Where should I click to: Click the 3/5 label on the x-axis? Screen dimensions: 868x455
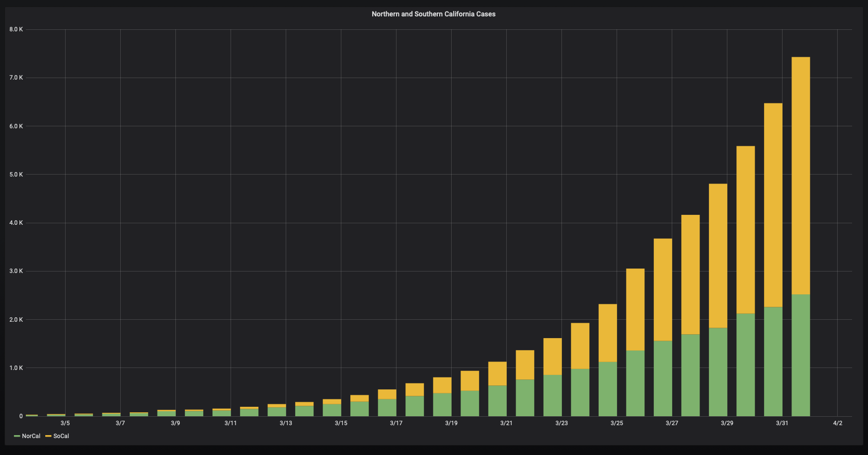[65, 423]
